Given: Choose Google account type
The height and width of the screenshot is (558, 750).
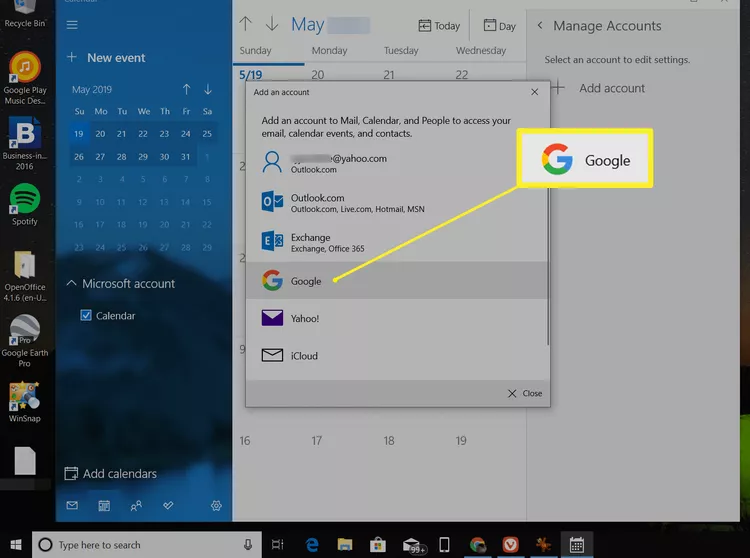Looking at the screenshot, I should (397, 281).
